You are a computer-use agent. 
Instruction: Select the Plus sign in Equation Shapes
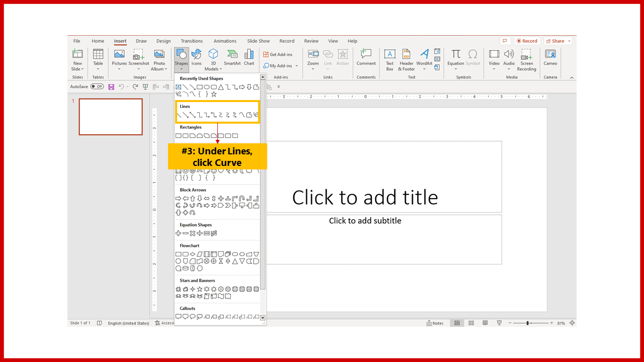point(178,233)
